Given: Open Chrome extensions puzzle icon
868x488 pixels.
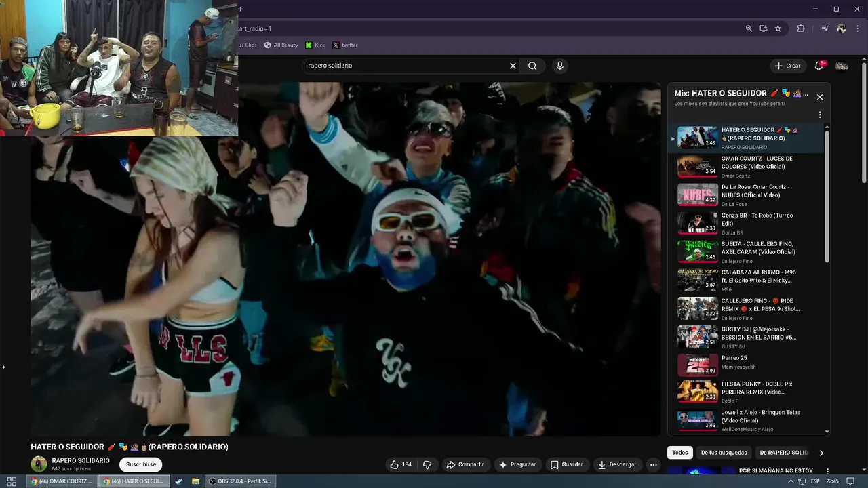Looking at the screenshot, I should pyautogui.click(x=801, y=28).
